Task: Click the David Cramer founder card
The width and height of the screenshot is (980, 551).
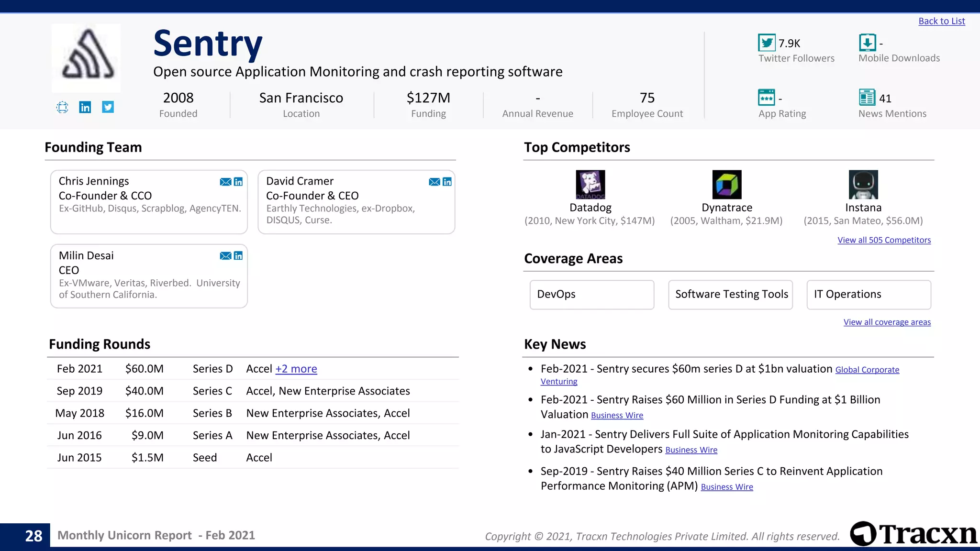Action: click(x=356, y=202)
